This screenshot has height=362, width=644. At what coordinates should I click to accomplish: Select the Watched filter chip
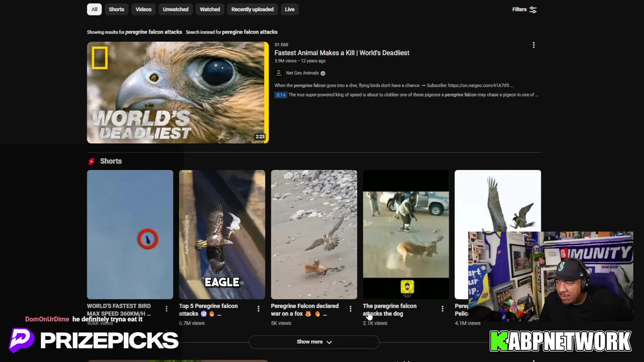(x=210, y=10)
